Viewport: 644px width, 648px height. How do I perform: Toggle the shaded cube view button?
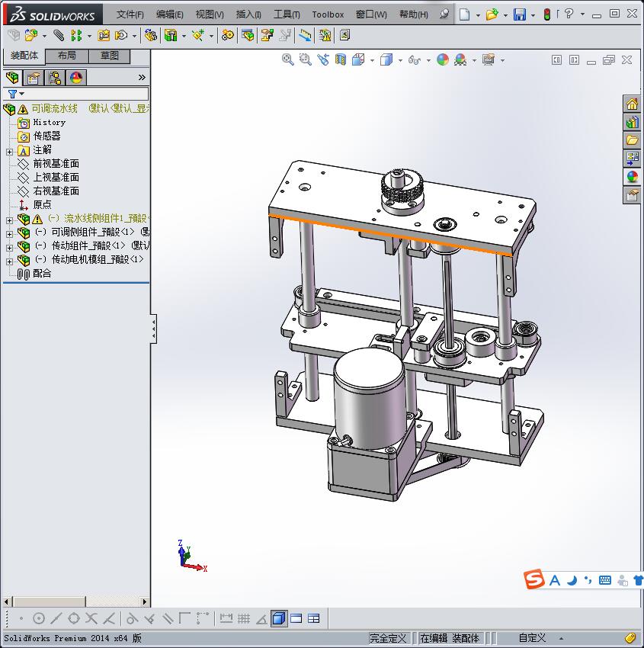(x=279, y=618)
